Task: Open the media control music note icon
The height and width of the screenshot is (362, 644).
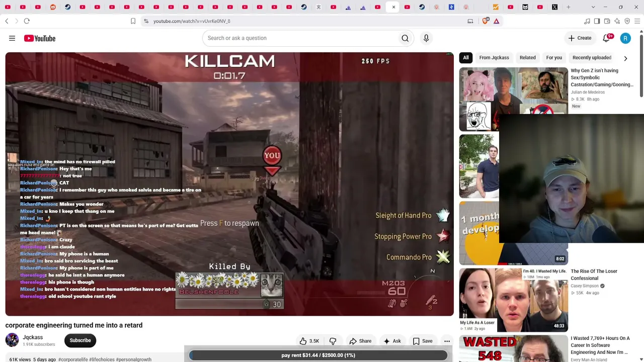Action: tap(587, 21)
